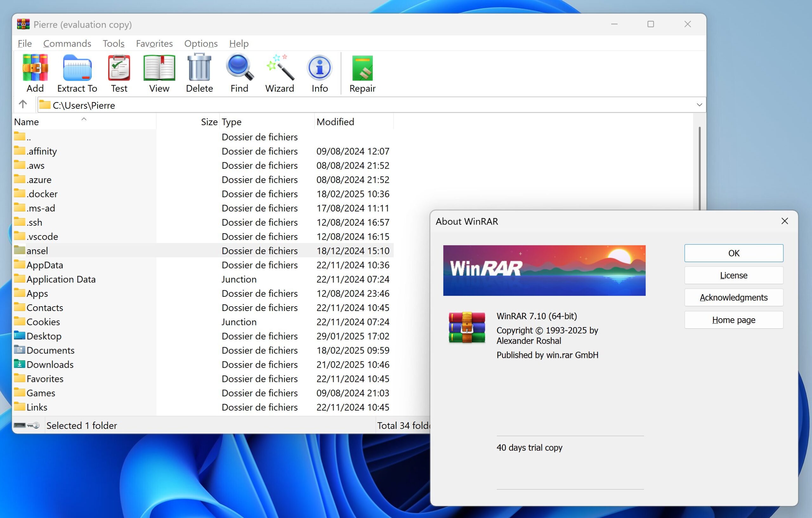Image resolution: width=812 pixels, height=518 pixels.
Task: Click the '40 days trial copy' text
Action: [x=529, y=447]
